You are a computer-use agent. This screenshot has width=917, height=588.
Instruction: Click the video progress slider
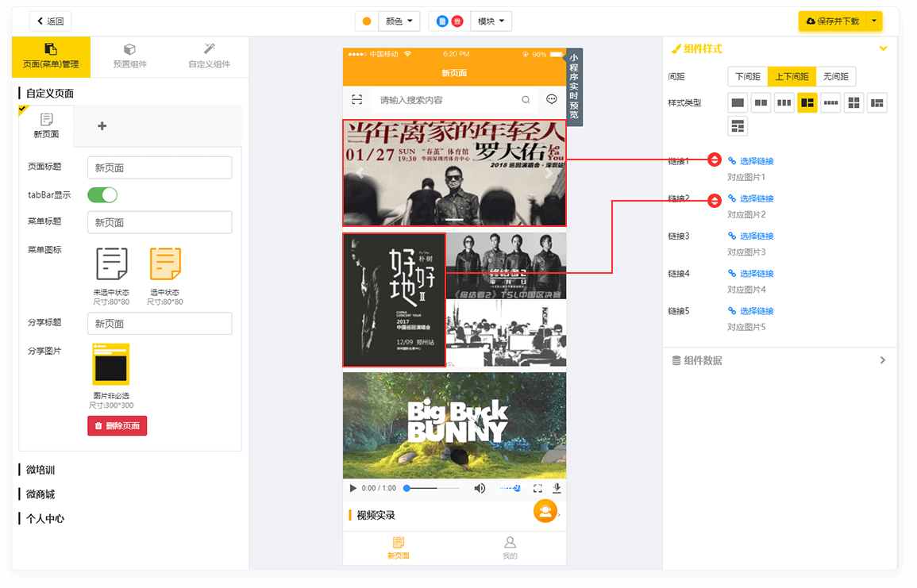[x=433, y=488]
